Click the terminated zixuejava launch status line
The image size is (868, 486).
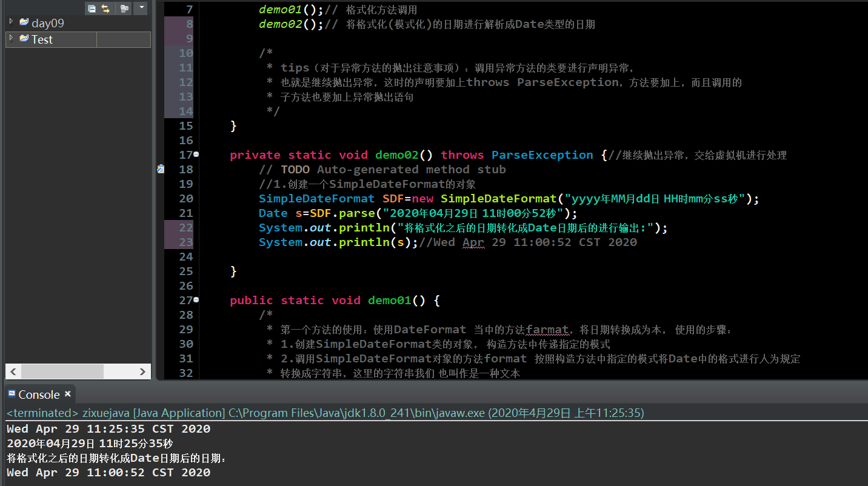click(x=325, y=413)
